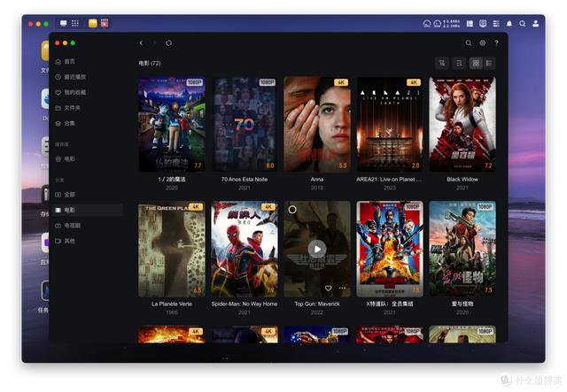Select 电视剧 category

88,226
